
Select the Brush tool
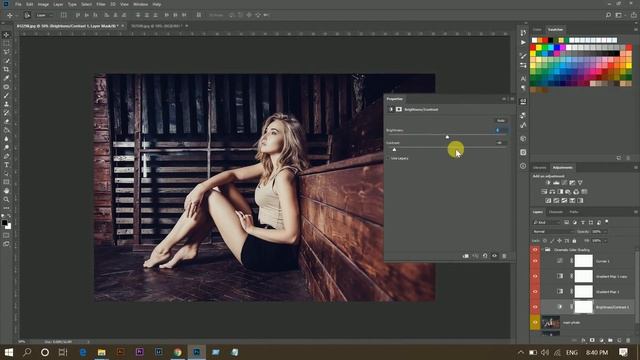pos(6,96)
